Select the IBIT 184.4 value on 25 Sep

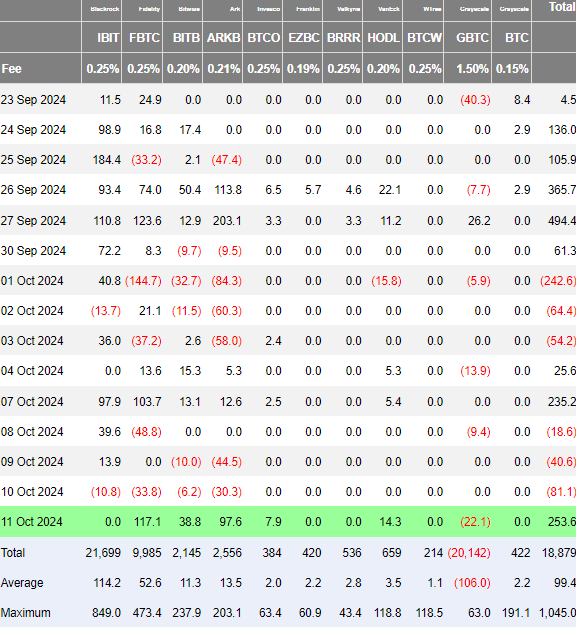(x=107, y=160)
